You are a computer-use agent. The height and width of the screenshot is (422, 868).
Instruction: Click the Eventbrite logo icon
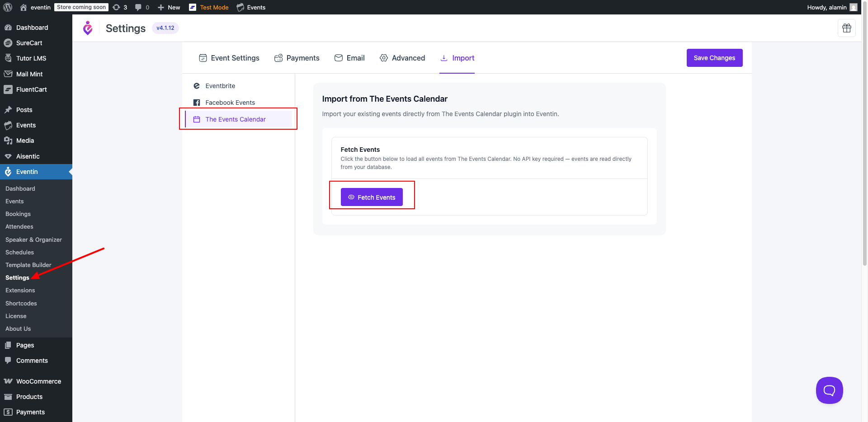pyautogui.click(x=197, y=86)
